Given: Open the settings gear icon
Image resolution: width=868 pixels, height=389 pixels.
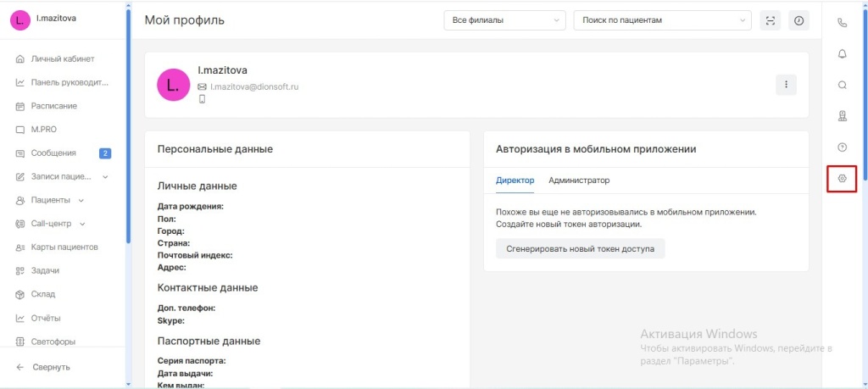Looking at the screenshot, I should pyautogui.click(x=842, y=178).
